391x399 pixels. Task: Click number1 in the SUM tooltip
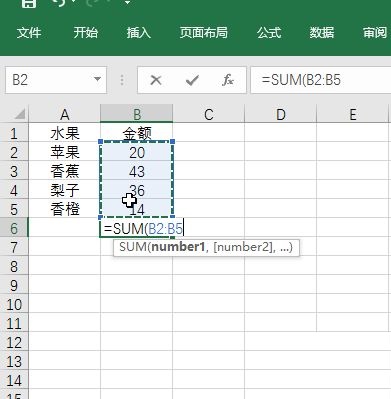[x=177, y=247]
